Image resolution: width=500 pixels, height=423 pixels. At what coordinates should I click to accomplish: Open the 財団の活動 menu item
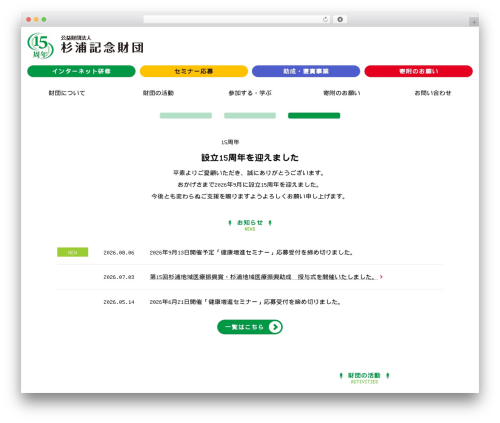coord(158,93)
